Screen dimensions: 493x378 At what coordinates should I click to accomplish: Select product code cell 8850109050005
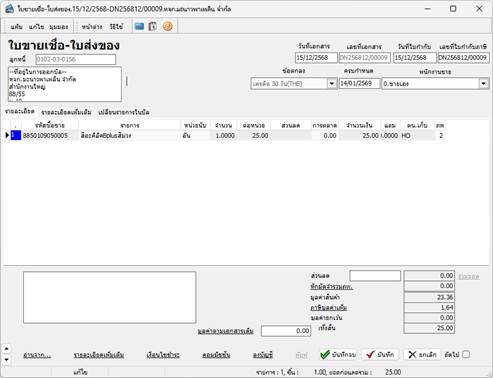(50, 136)
